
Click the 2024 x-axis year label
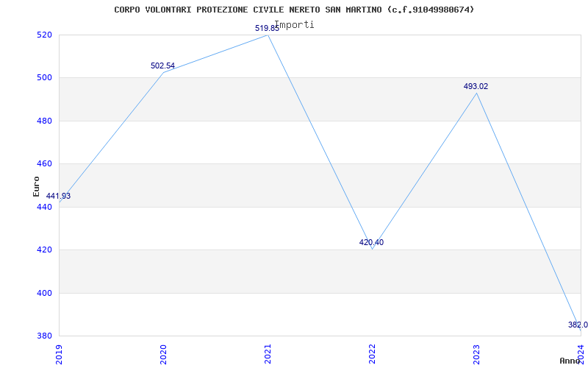[581, 354]
